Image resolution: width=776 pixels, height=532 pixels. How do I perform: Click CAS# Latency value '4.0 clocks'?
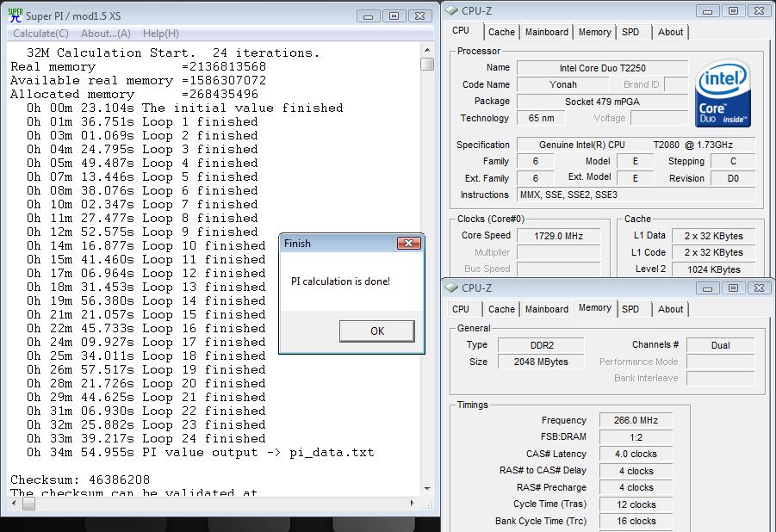[x=636, y=454]
